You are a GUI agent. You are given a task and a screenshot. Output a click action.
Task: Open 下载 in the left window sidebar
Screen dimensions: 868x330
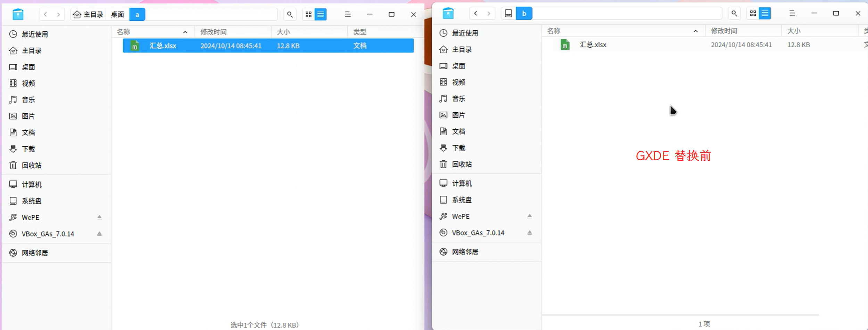(57, 149)
